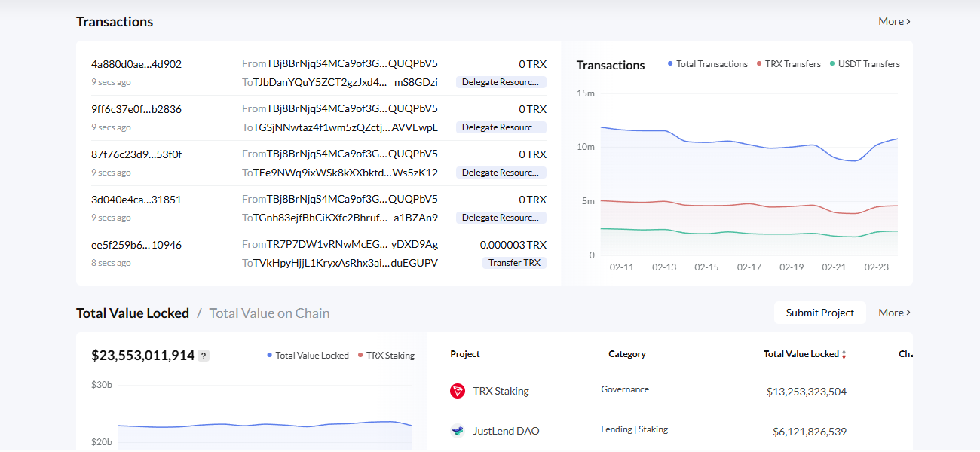Click the Transfer TRX type tag
The width and height of the screenshot is (980, 452).
click(514, 263)
